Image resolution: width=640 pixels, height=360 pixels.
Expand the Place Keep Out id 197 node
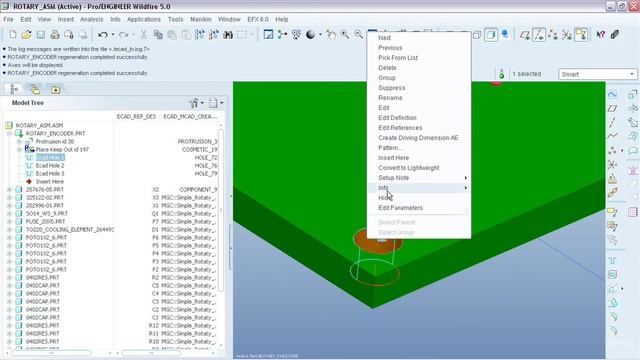[19, 149]
